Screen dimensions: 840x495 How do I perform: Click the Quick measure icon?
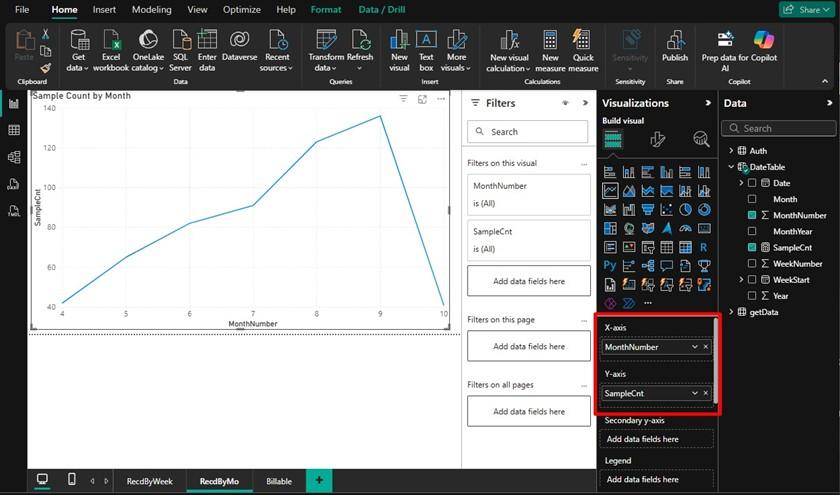tap(583, 40)
